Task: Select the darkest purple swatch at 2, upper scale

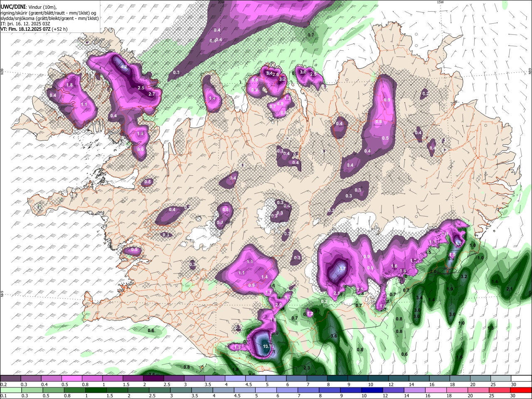Action: (x=153, y=378)
